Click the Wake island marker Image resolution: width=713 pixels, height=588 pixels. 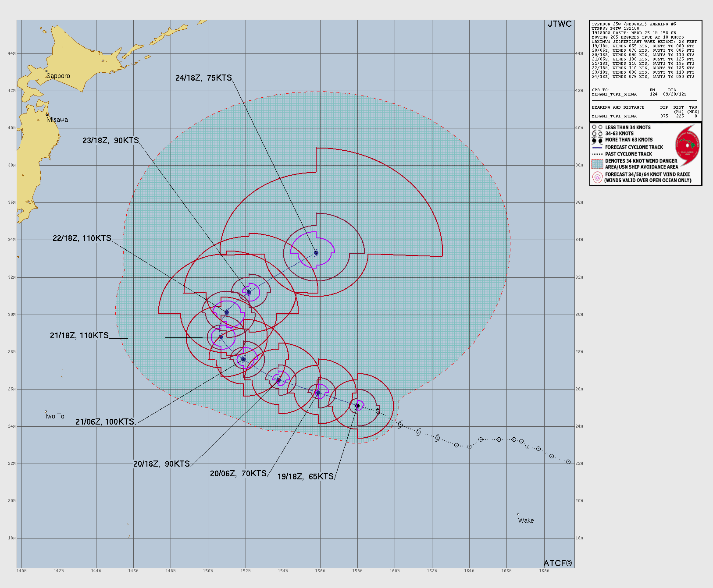pyautogui.click(x=518, y=515)
